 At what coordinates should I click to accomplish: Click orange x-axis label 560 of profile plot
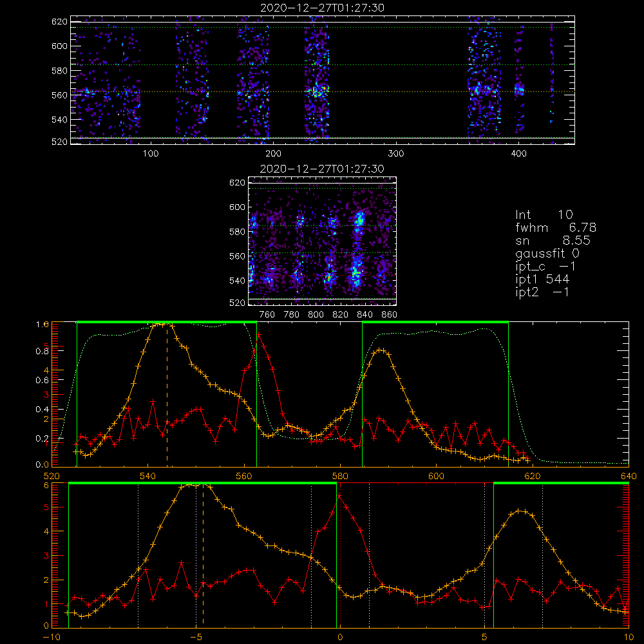[244, 476]
